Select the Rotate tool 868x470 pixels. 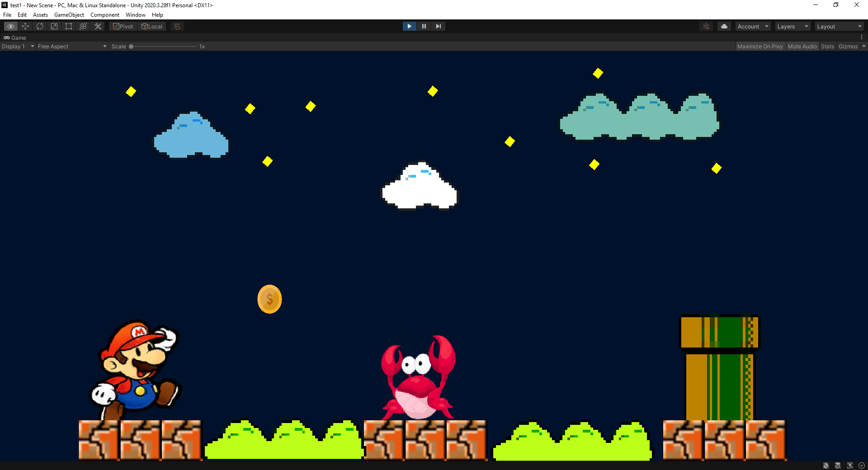40,26
